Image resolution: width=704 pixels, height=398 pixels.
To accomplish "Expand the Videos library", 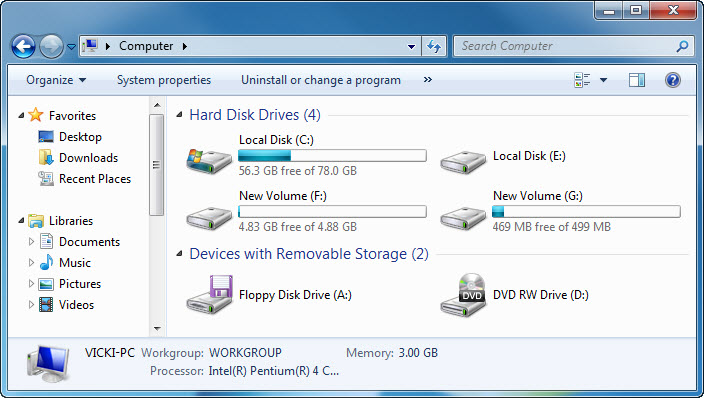I will (31, 305).
